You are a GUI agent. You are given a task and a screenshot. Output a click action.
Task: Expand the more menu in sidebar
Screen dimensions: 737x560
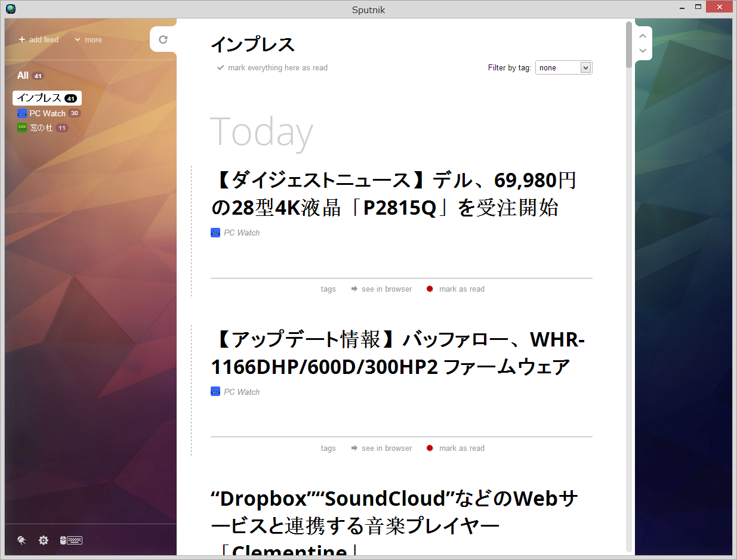click(x=87, y=39)
